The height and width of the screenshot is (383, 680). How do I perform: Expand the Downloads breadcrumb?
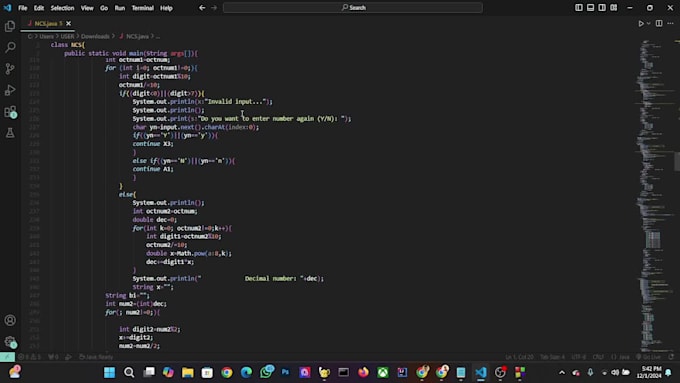[x=95, y=36]
